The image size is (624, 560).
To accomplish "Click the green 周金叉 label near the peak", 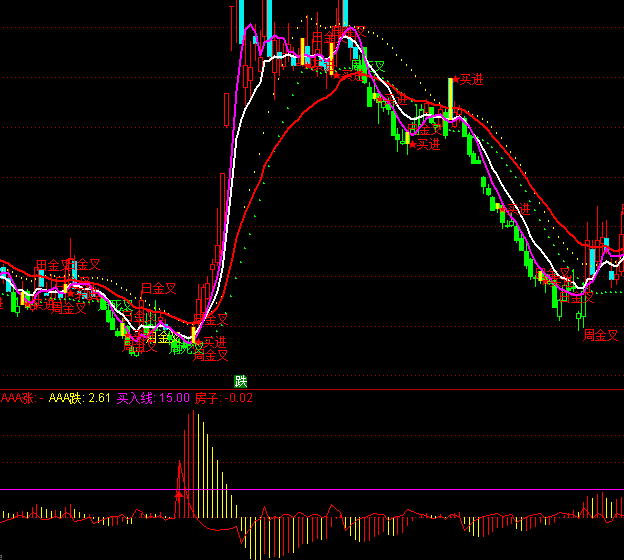I will coord(368,67).
